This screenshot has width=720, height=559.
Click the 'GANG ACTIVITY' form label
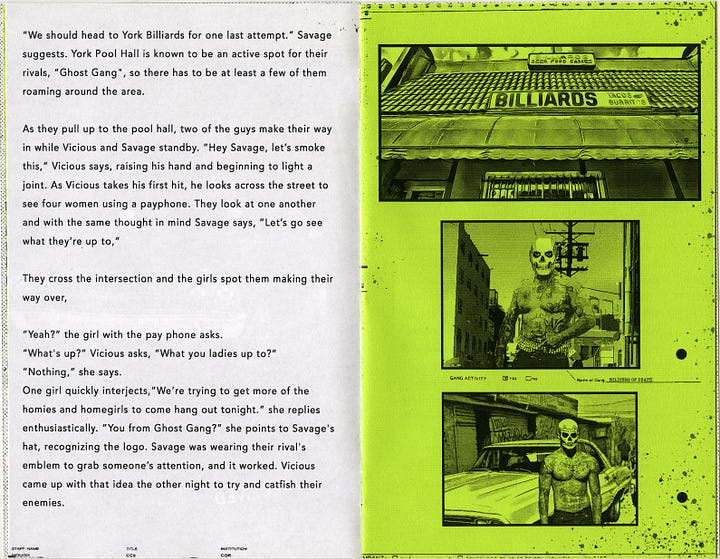pyautogui.click(x=467, y=378)
